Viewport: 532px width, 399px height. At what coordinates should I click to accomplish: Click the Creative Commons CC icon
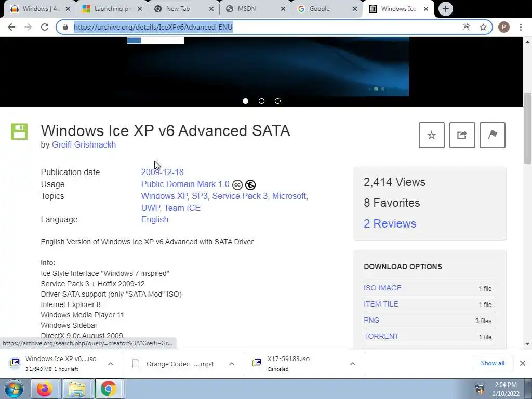click(x=237, y=185)
